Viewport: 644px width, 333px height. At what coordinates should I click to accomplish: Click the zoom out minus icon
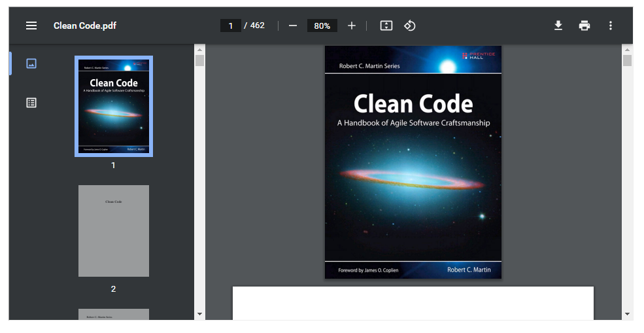tap(293, 26)
